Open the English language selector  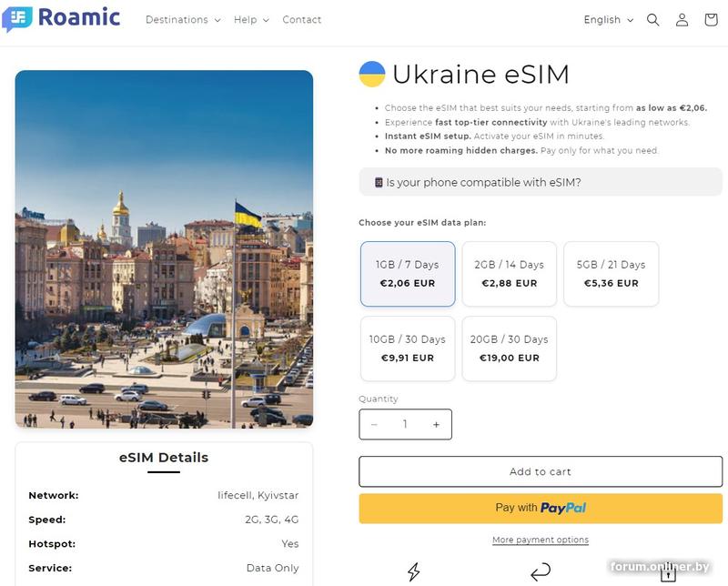click(608, 20)
